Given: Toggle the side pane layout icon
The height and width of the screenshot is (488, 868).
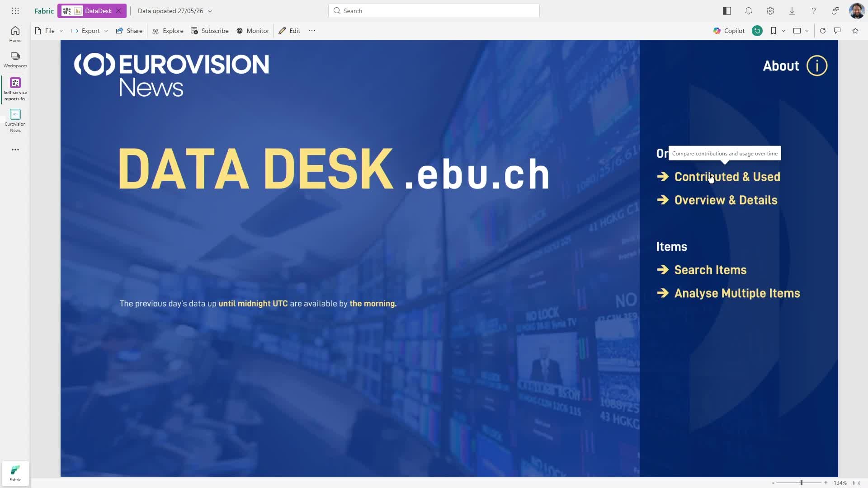Looking at the screenshot, I should [727, 11].
